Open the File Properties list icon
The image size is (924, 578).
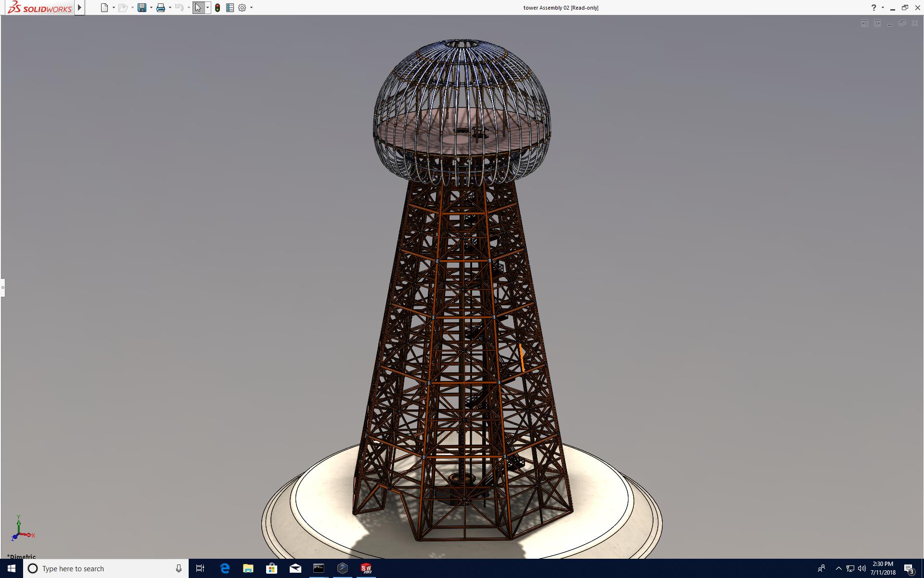[230, 8]
